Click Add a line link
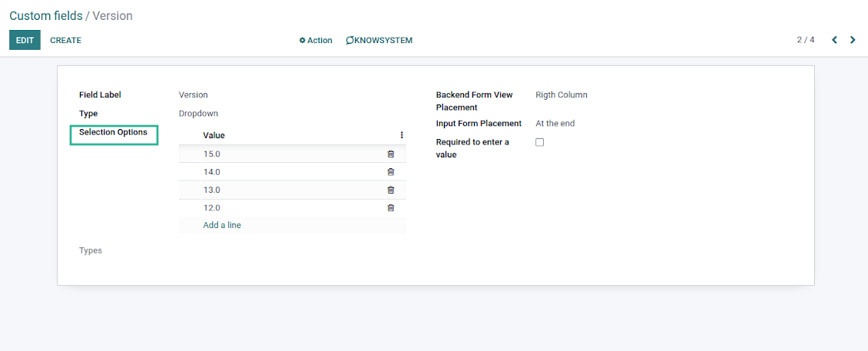Viewport: 868px width, 351px height. point(222,225)
